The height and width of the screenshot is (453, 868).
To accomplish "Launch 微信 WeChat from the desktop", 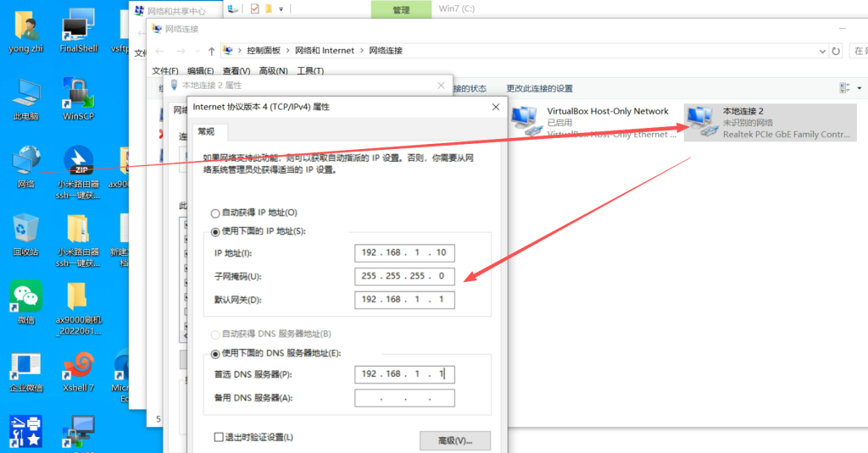I will coord(26,302).
